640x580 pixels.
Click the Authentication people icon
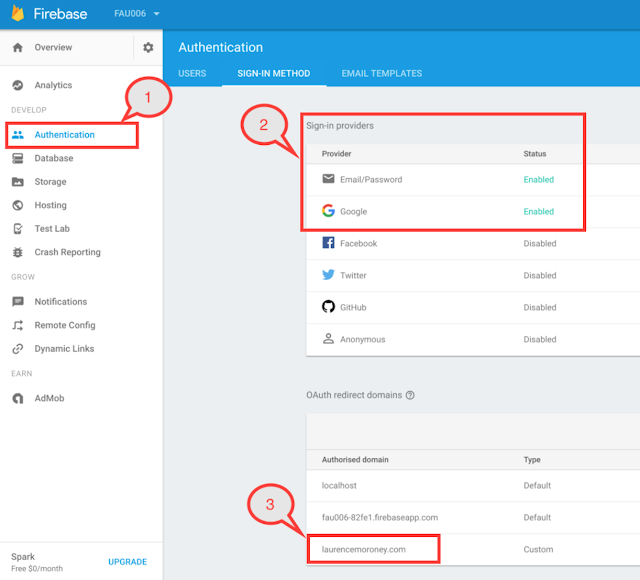coord(18,135)
